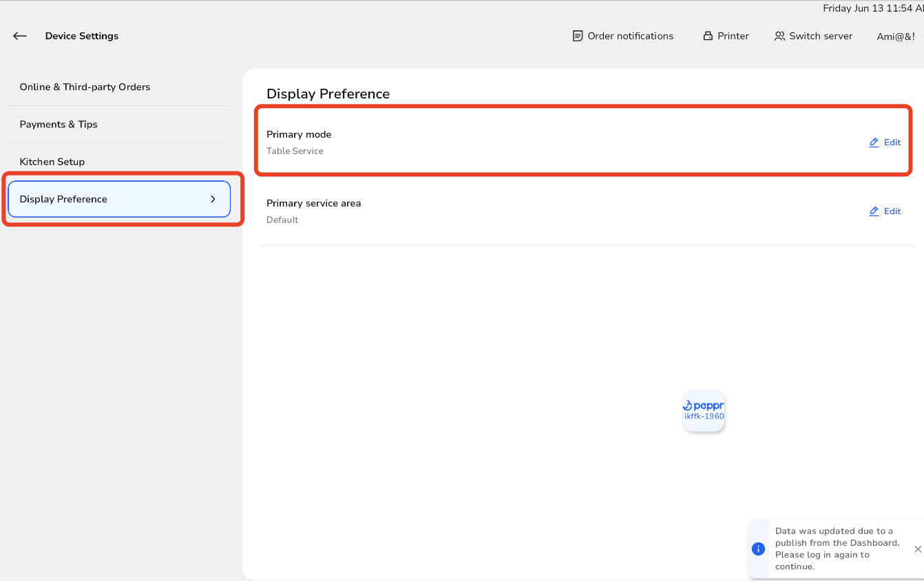Select Display Preference in the sidebar
924x581 pixels.
click(63, 198)
